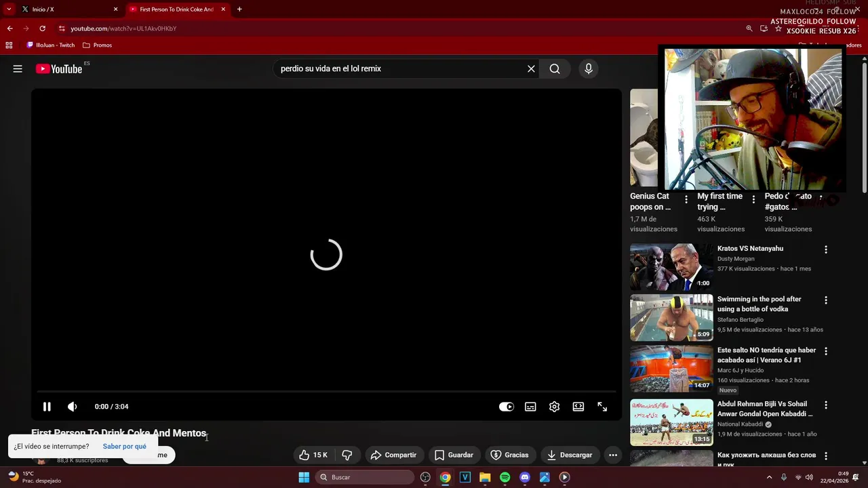This screenshot has width=868, height=488.
Task: Open the YouTube hamburger guide menu
Action: click(x=18, y=68)
